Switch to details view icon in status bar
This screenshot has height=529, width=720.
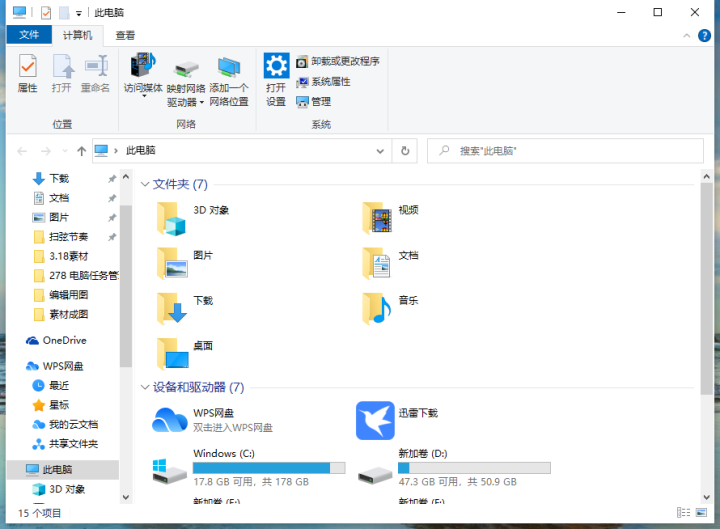(683, 512)
